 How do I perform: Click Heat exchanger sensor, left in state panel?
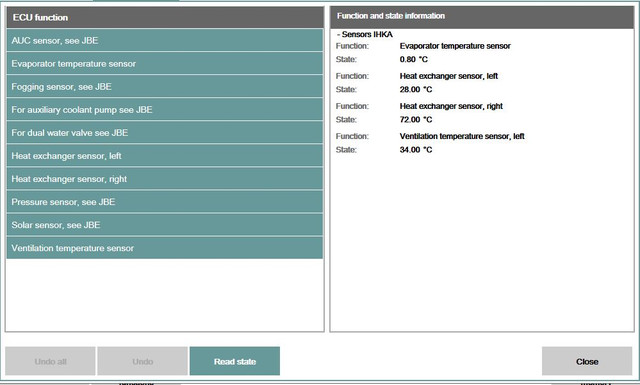click(449, 76)
